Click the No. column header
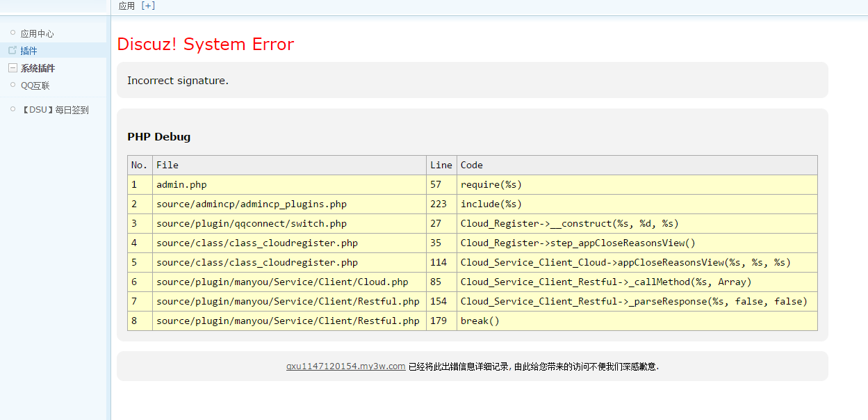Viewport: 868px width, 420px height. [x=140, y=165]
